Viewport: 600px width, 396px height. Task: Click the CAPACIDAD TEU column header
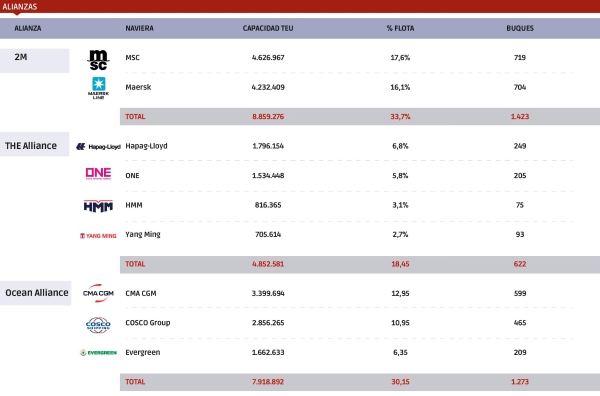[268, 28]
